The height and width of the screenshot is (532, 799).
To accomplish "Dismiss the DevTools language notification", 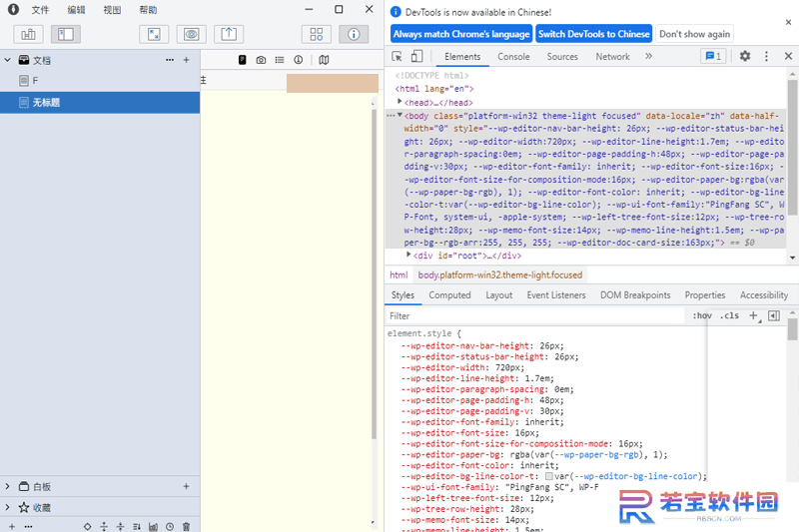I will coord(788,22).
